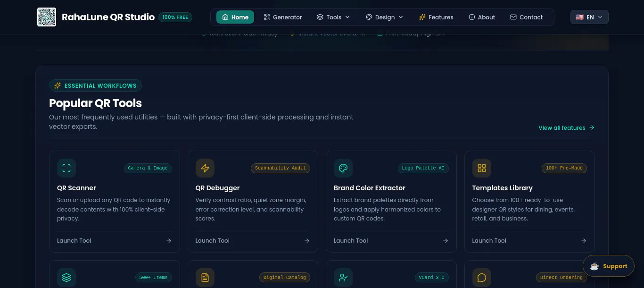Open the Contact nav item

pyautogui.click(x=527, y=17)
